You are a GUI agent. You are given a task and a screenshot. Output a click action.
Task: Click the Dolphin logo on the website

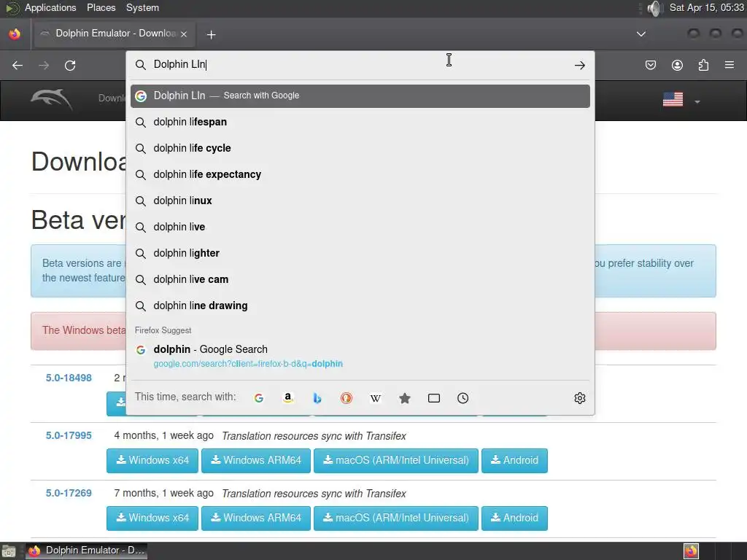pyautogui.click(x=52, y=99)
